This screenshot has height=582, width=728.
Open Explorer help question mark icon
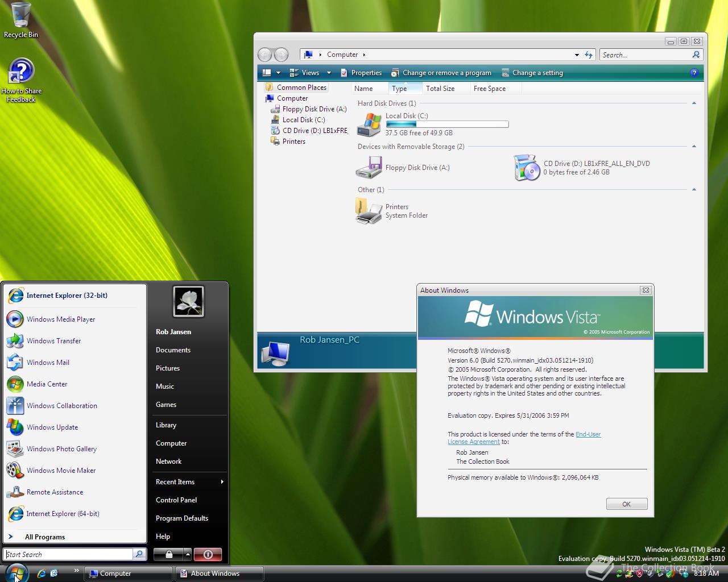(x=694, y=73)
